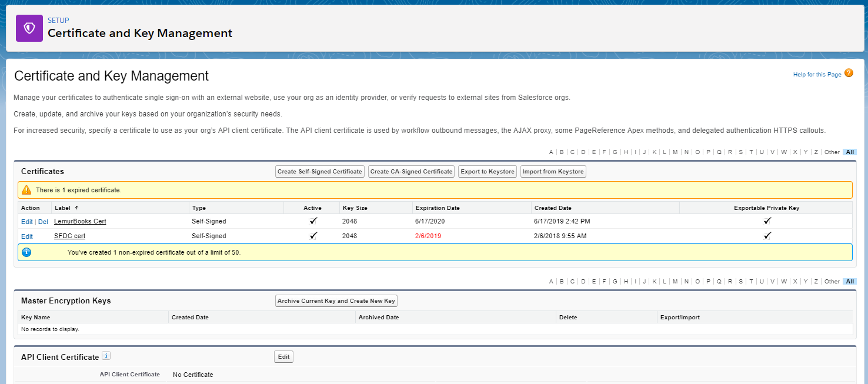868x384 pixels.
Task: Filter by letter Z above Certificates section
Action: coord(816,152)
